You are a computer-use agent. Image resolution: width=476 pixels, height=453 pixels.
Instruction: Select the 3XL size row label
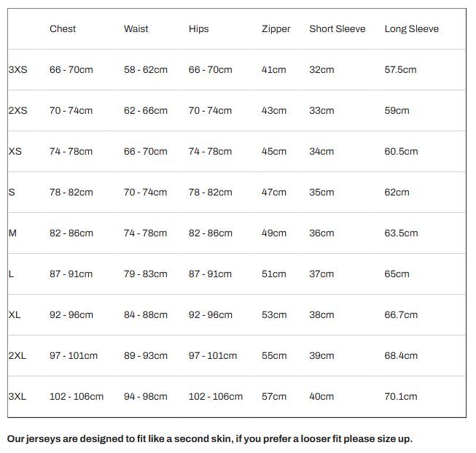(17, 397)
